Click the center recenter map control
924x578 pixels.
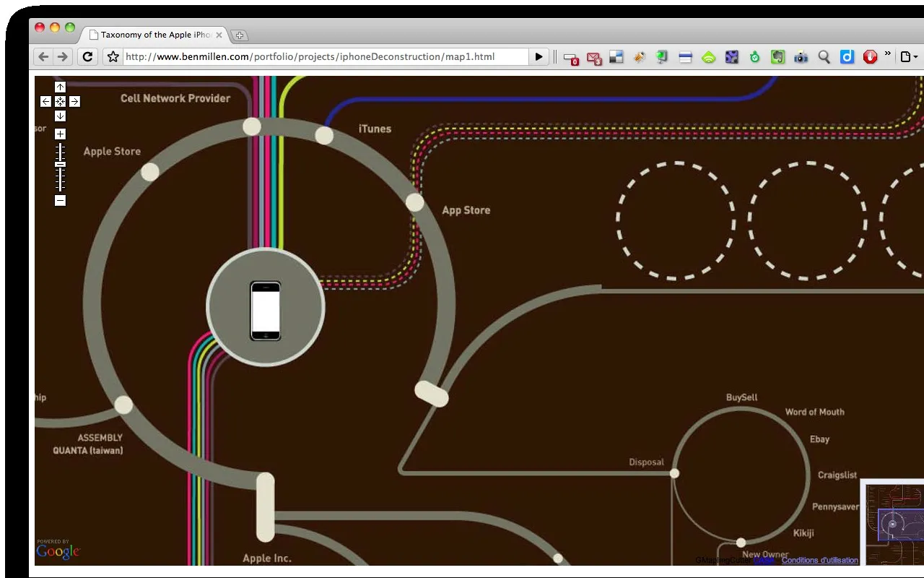60,102
